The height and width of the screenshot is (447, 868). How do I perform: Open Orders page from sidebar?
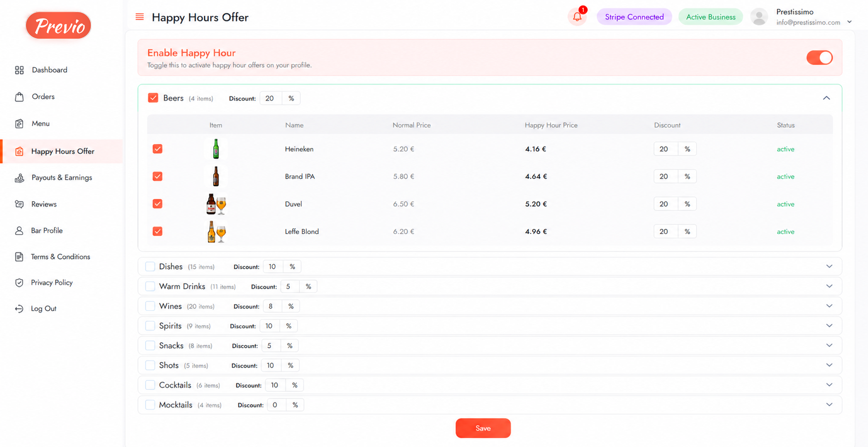click(x=43, y=97)
